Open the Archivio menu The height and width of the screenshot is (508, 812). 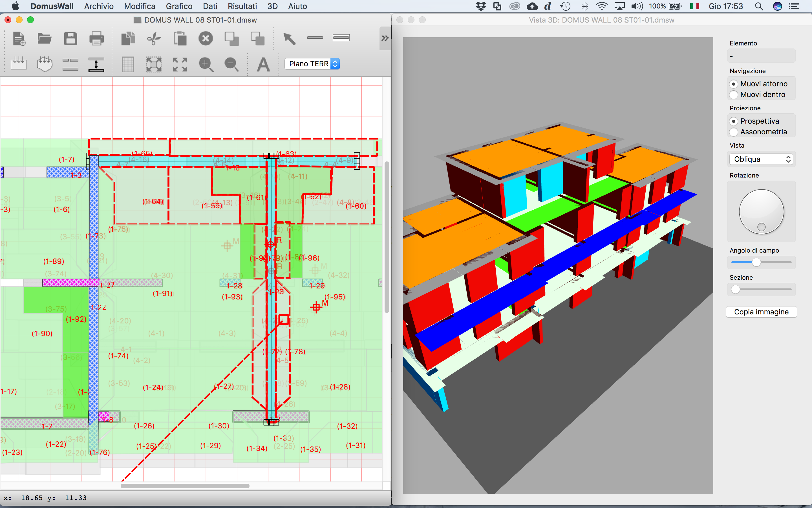click(x=99, y=6)
